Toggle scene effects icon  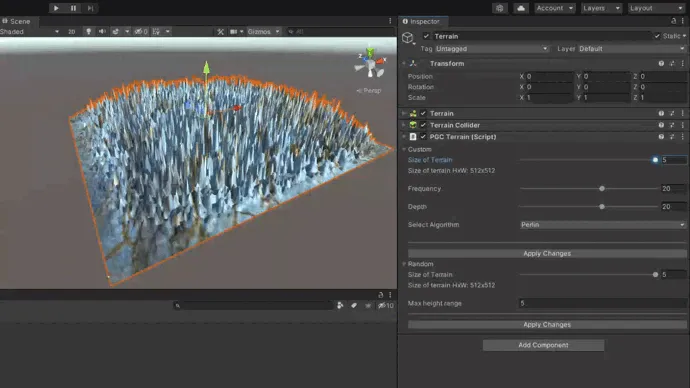(x=115, y=32)
